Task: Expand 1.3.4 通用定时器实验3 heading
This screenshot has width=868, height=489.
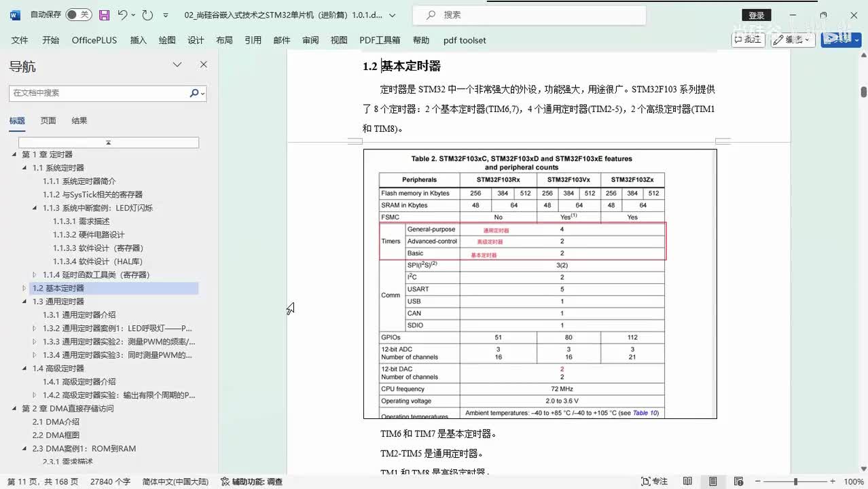Action: (35, 355)
